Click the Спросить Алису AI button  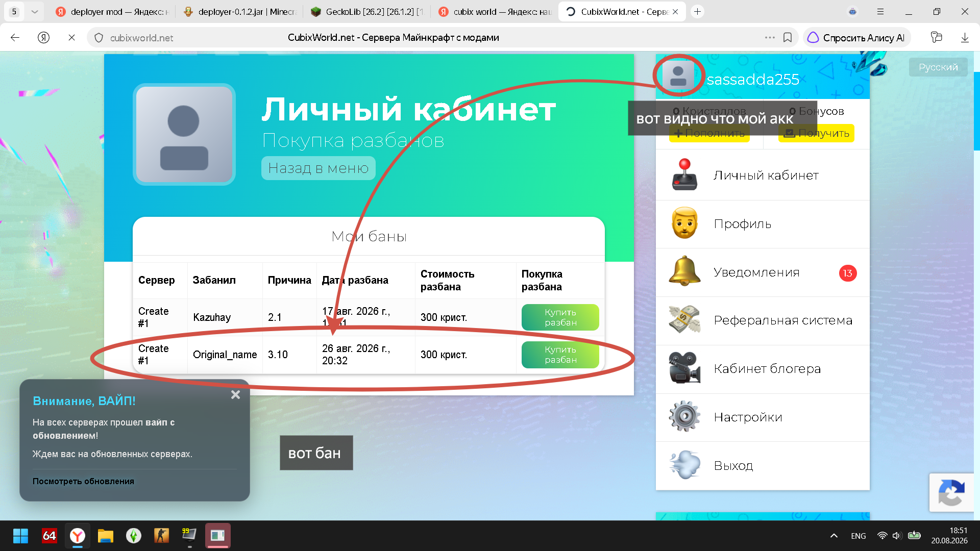856,37
